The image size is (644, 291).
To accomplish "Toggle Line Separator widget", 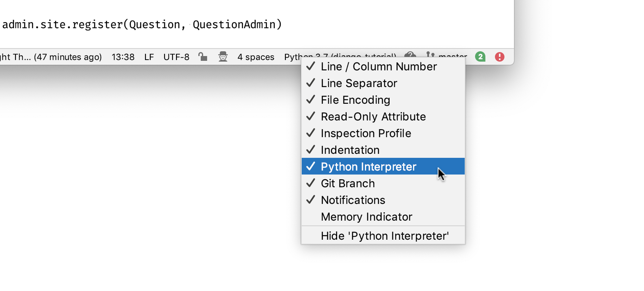I will tap(383, 83).
